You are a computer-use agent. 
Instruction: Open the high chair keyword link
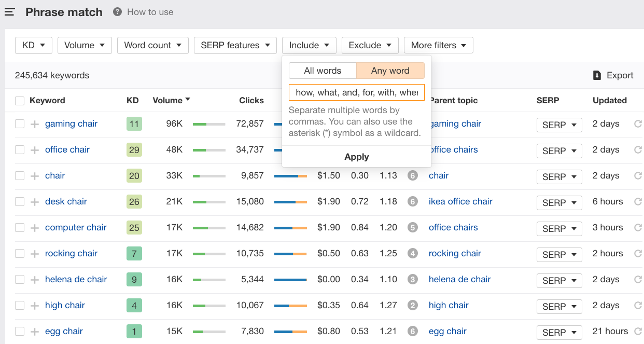pyautogui.click(x=65, y=305)
